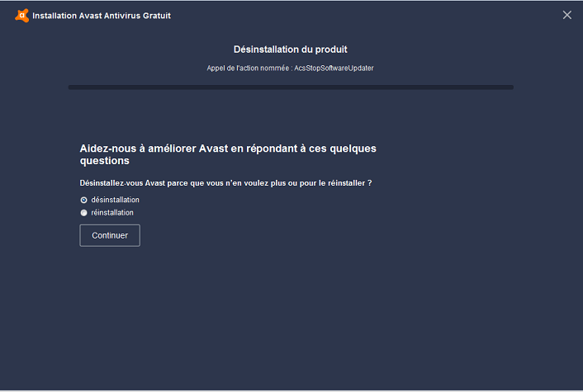583x392 pixels.
Task: Click the "AcsStopSoftwareUpdater" action name
Action: tap(334, 68)
